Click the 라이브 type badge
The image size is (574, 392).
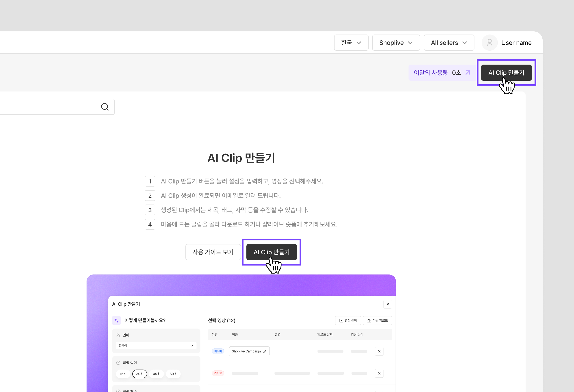point(218,373)
